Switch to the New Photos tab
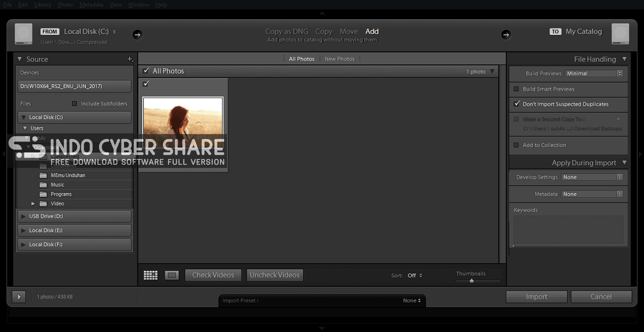The height and width of the screenshot is (332, 644). click(x=340, y=59)
